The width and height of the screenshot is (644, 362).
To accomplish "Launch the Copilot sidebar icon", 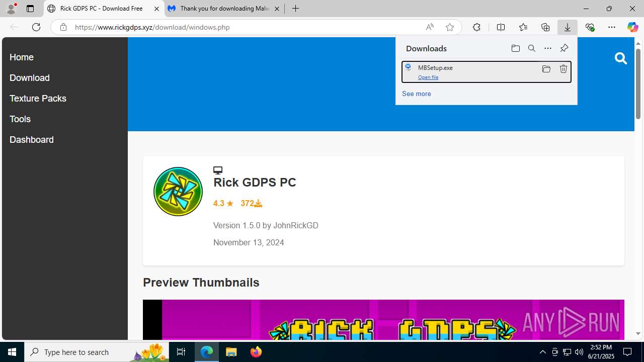I will 632,27.
